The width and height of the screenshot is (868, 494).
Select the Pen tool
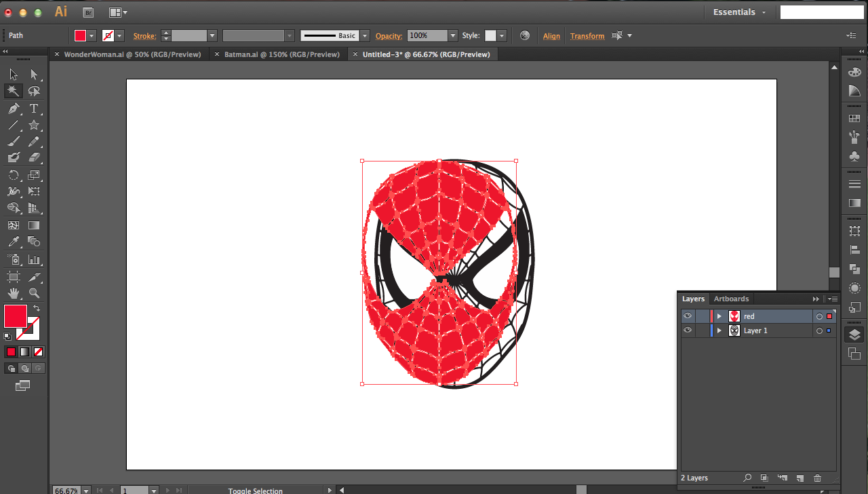(x=13, y=109)
